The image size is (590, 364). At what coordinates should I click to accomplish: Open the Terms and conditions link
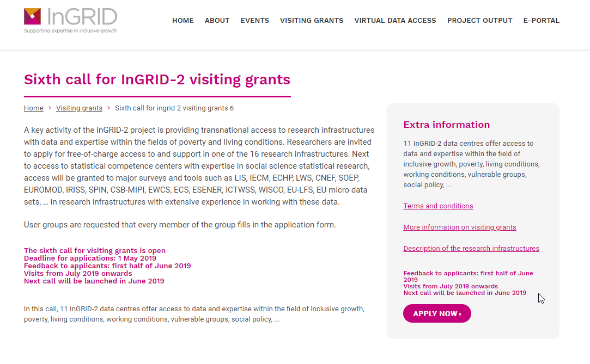point(438,206)
